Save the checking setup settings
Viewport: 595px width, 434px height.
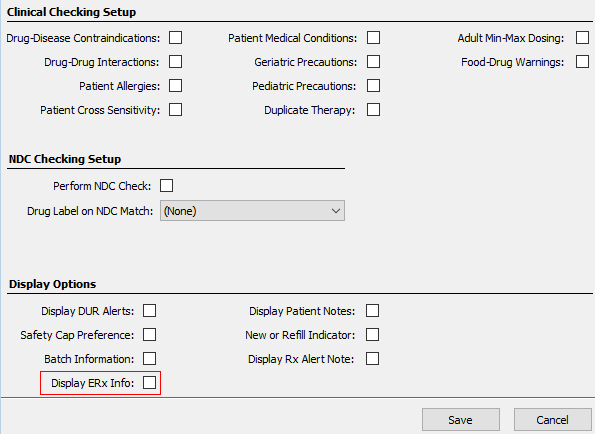[x=461, y=420]
